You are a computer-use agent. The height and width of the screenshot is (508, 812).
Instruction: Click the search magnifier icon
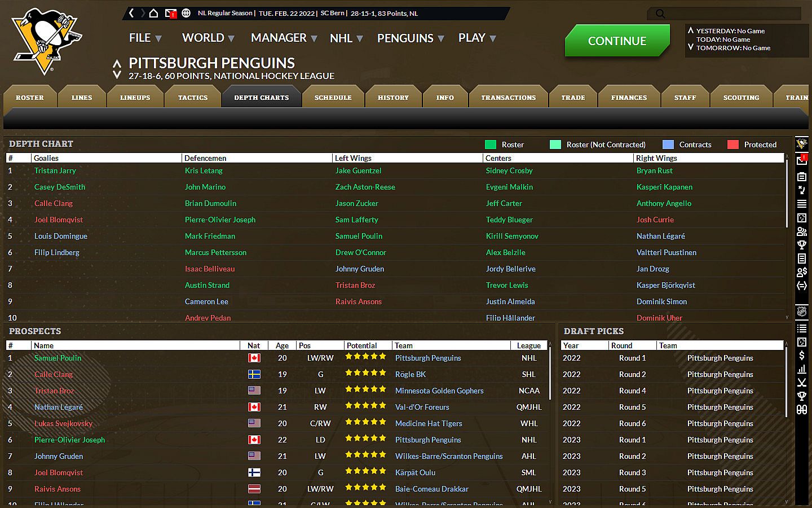(660, 14)
